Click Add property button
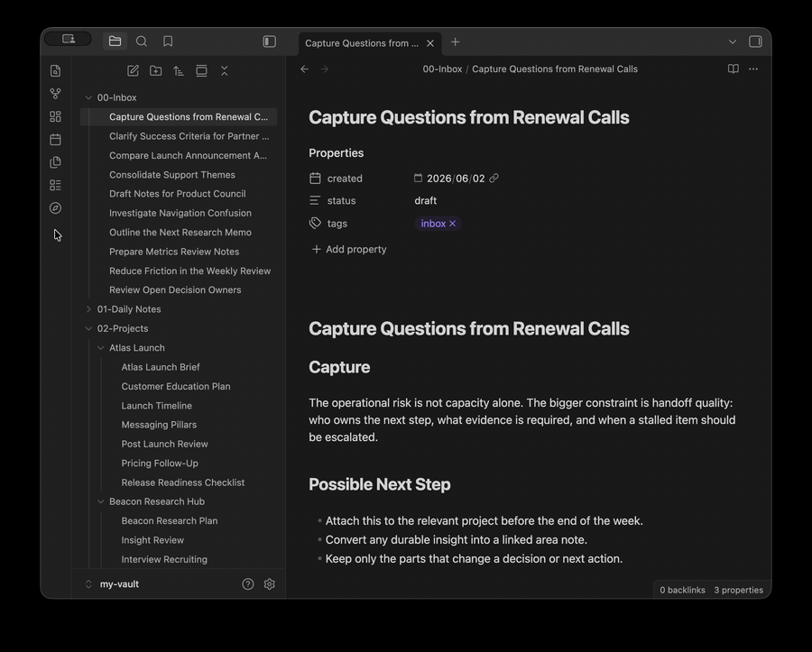 tap(349, 250)
